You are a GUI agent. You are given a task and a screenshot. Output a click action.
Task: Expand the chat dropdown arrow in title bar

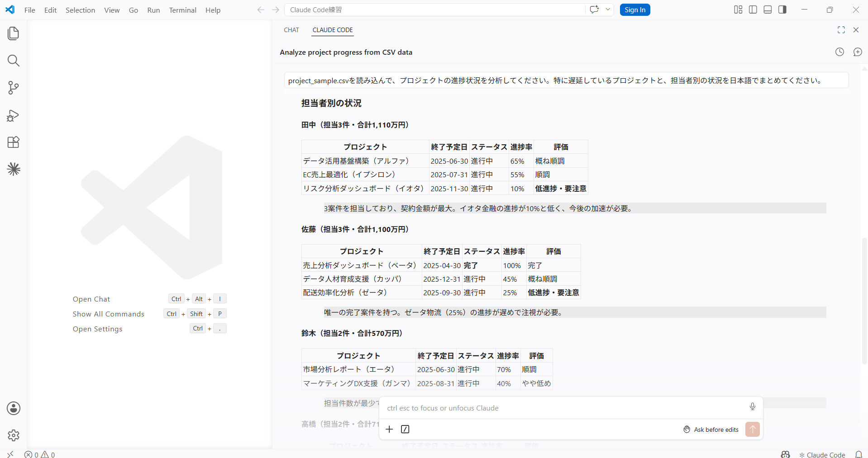[608, 9]
